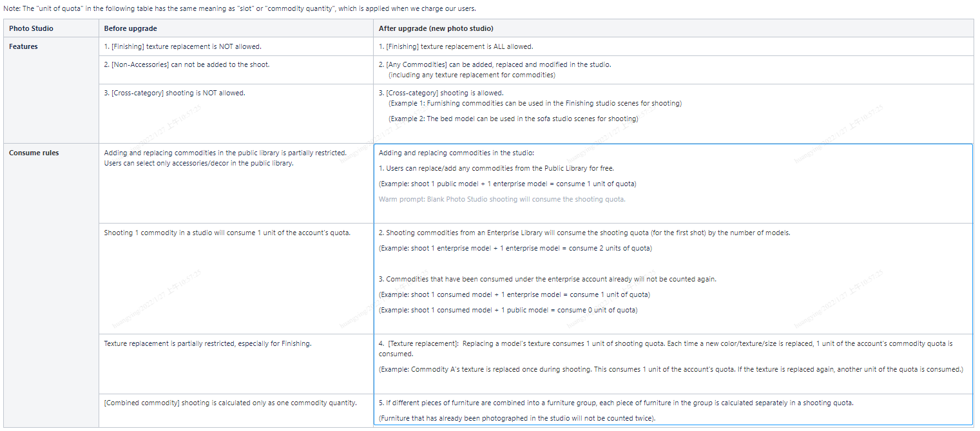
Task: Select the 'Features' row label cell
Action: (23, 46)
